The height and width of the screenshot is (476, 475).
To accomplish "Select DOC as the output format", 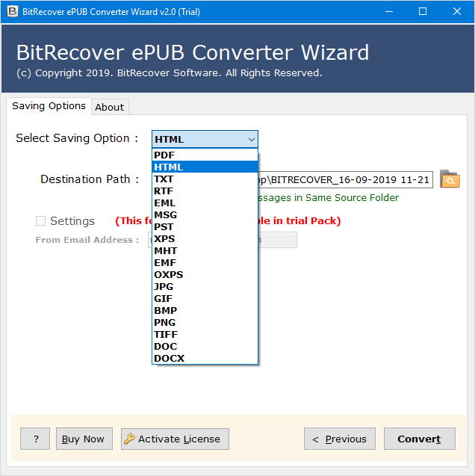I will pyautogui.click(x=205, y=346).
